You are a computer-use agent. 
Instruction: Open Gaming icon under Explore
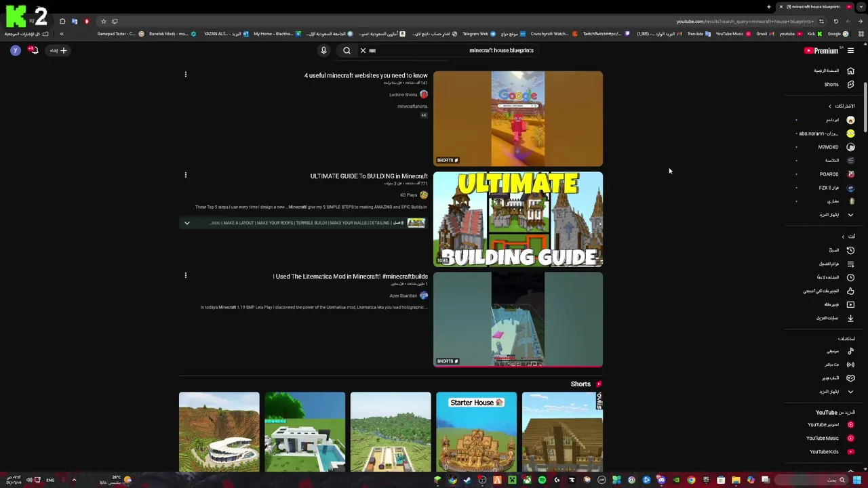point(850,378)
